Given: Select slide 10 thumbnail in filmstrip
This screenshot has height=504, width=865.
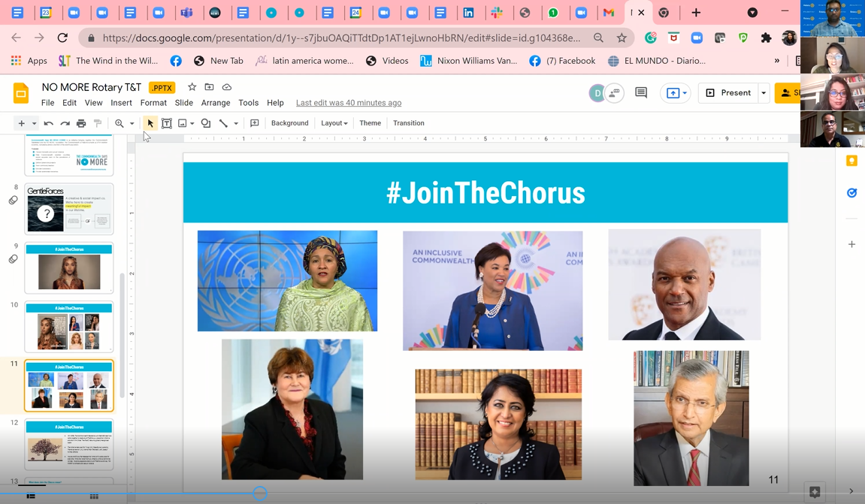Looking at the screenshot, I should point(69,327).
